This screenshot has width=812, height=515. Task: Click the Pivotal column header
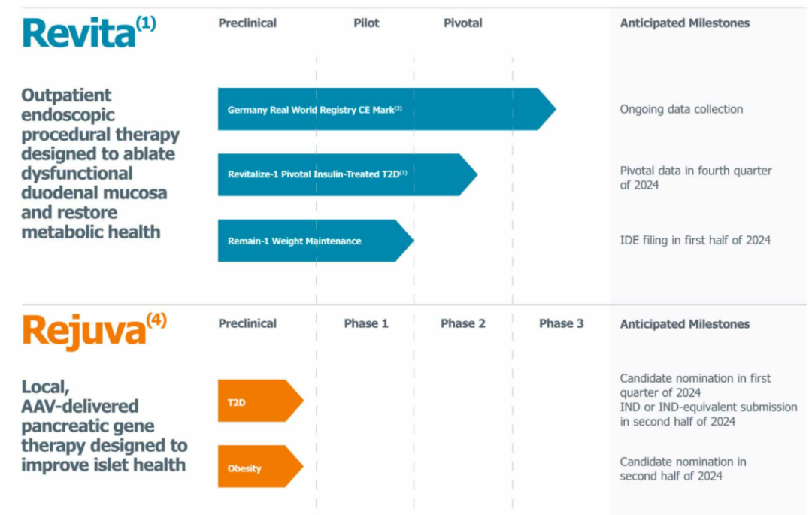[x=462, y=23]
